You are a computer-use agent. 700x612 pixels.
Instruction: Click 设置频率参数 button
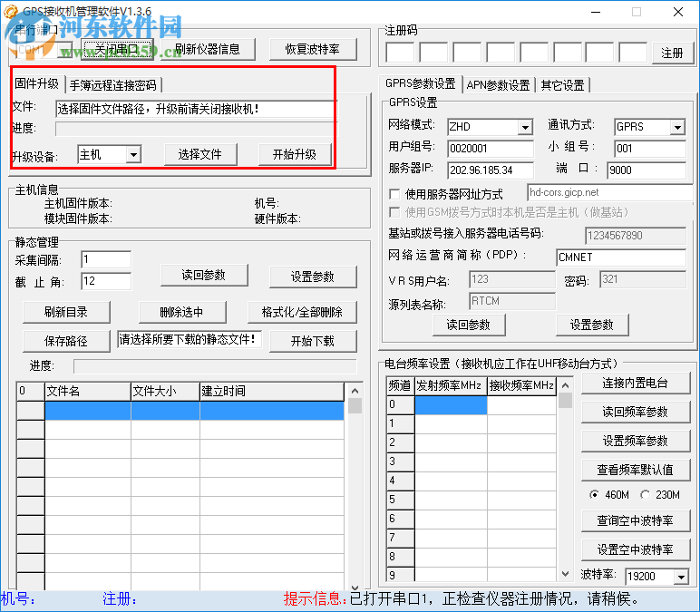click(636, 441)
